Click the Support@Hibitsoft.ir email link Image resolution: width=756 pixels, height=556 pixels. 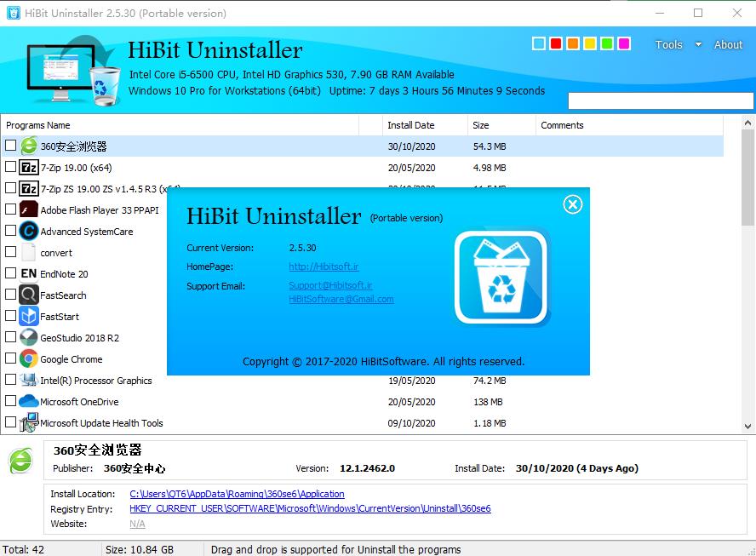(x=330, y=285)
